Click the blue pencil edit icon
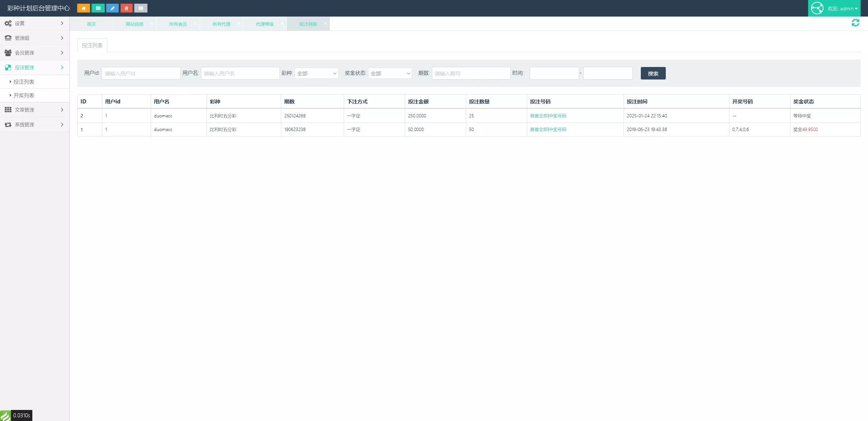868x421 pixels. coord(112,8)
